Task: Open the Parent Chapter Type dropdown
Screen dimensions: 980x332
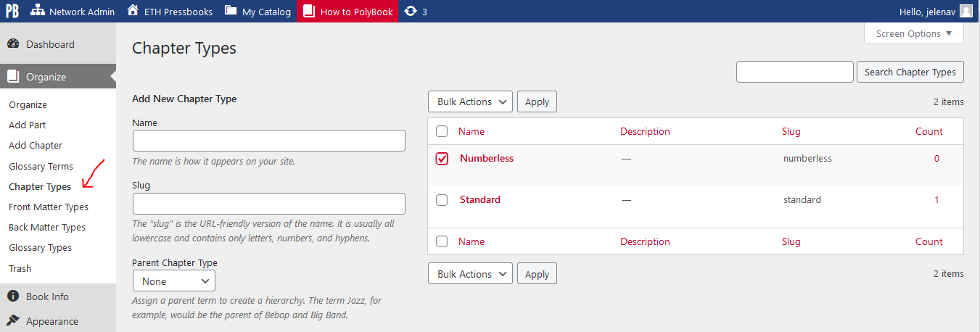Action: pyautogui.click(x=174, y=281)
